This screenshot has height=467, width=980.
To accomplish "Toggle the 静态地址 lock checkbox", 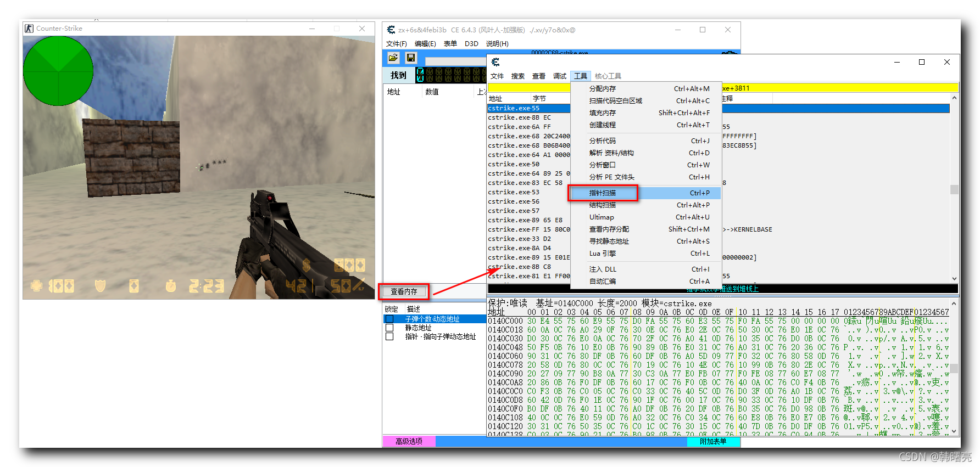I will pyautogui.click(x=389, y=328).
